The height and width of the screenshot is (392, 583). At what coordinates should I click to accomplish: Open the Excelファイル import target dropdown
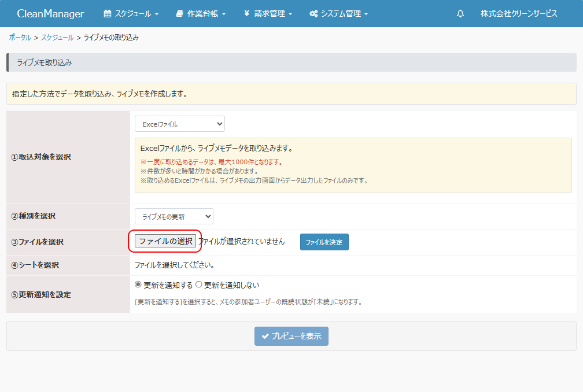tap(179, 124)
